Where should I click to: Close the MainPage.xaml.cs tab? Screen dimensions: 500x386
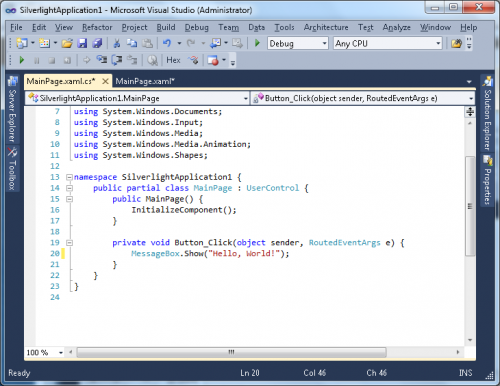(105, 81)
